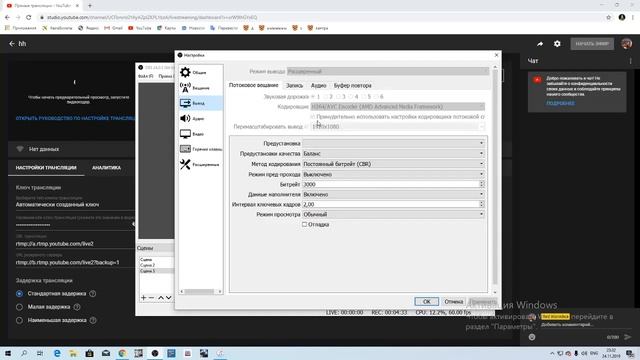Select Наименьшая задержка radio button
640x360 pixels.
point(19,320)
